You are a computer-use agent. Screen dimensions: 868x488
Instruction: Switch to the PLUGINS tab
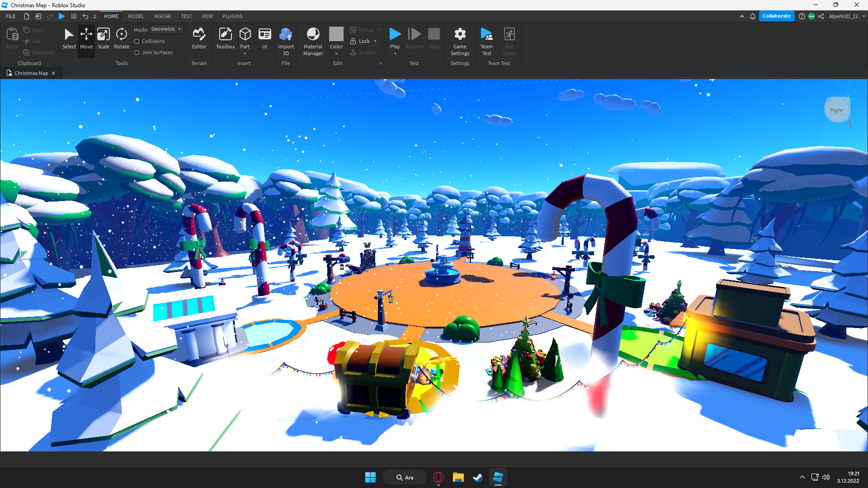[232, 16]
